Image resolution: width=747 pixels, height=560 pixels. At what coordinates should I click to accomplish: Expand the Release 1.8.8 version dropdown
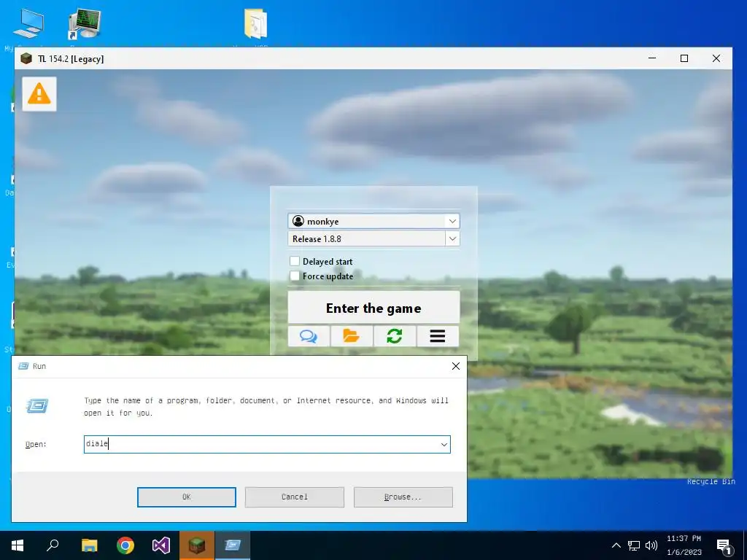[x=452, y=238]
